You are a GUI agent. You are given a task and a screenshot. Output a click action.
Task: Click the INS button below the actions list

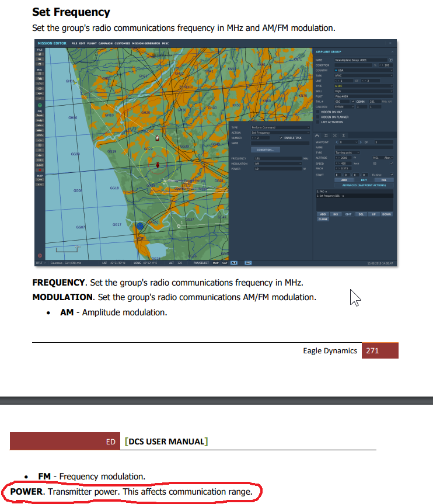click(x=336, y=214)
